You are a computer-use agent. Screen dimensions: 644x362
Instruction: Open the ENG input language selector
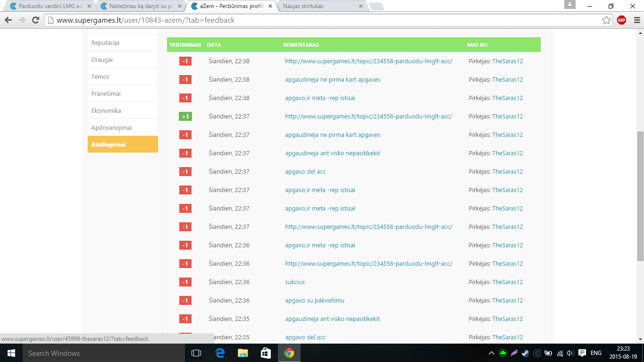coord(596,353)
